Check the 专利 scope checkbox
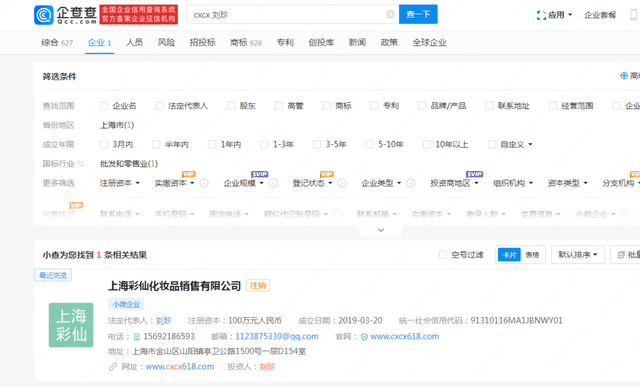This screenshot has width=640, height=387. click(374, 106)
